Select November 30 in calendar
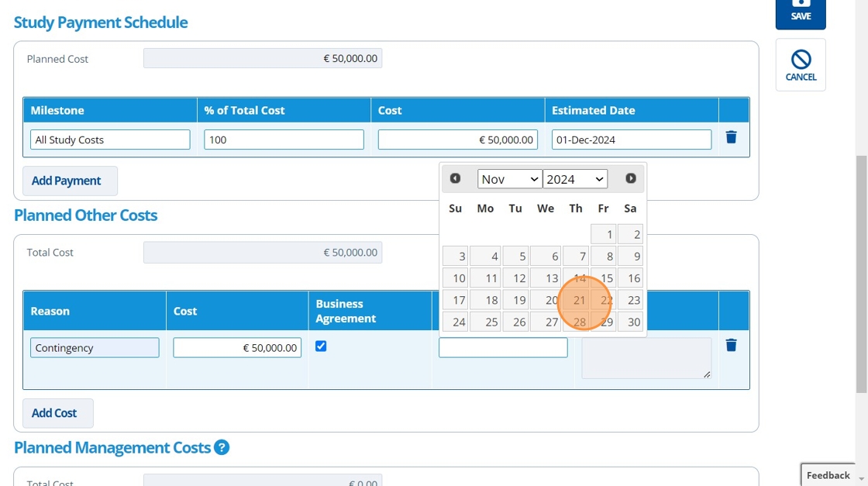Image resolution: width=868 pixels, height=486 pixels. pos(631,322)
